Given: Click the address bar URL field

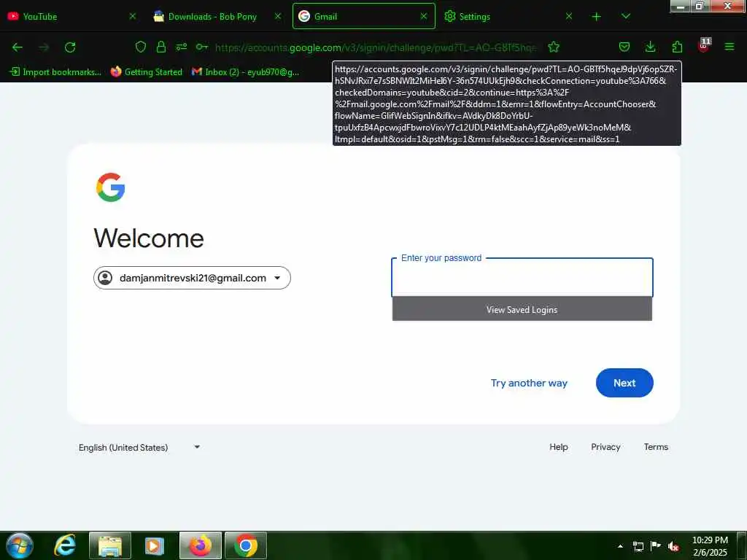Looking at the screenshot, I should (376, 47).
